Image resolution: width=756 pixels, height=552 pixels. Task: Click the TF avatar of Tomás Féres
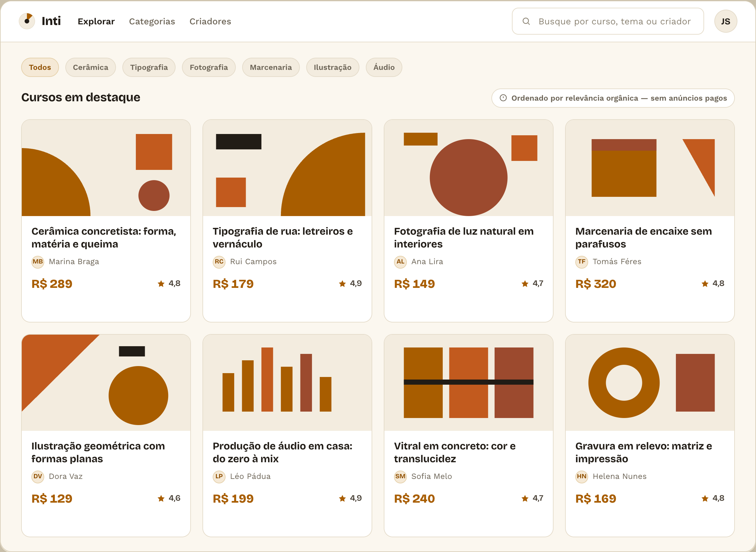(582, 262)
